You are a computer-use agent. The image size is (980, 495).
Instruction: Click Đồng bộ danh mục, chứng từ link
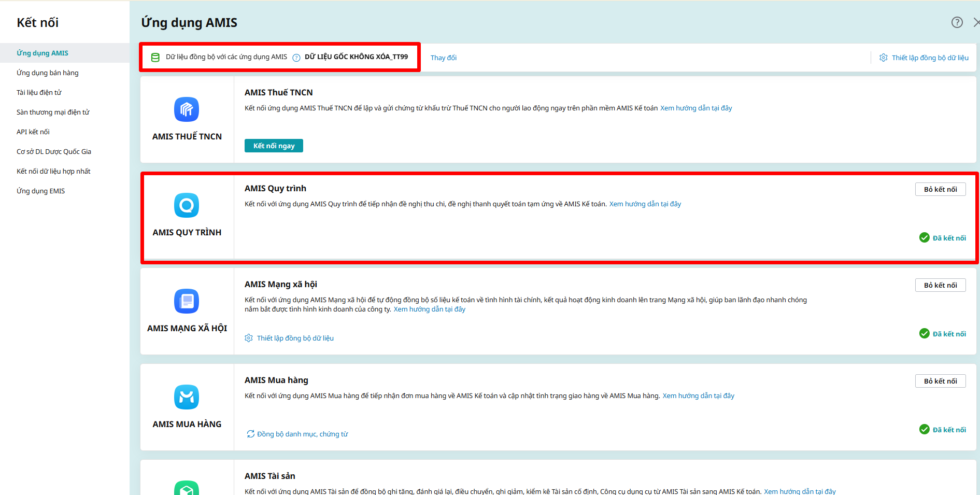pos(303,434)
